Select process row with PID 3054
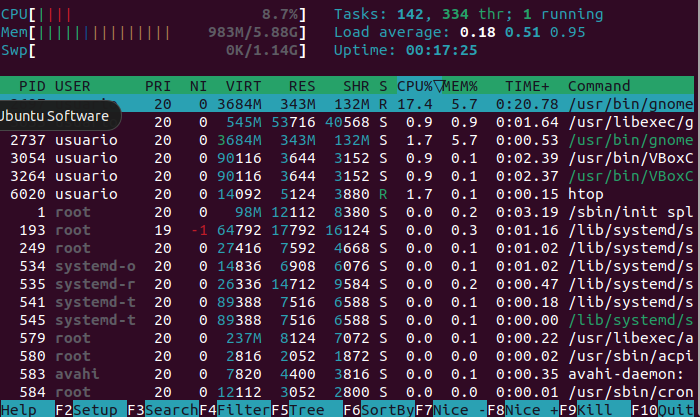700x417 pixels. 347,158
